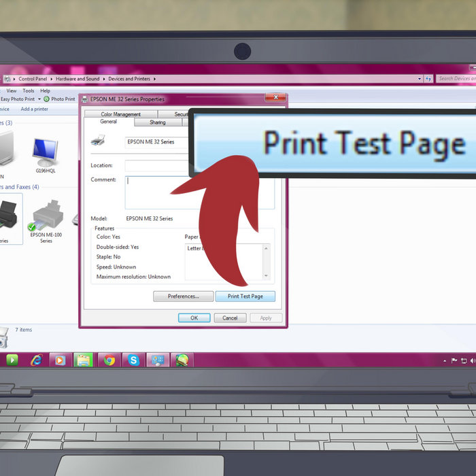This screenshot has height=476, width=476.
Task: Open the Help menu
Action: [x=46, y=90]
